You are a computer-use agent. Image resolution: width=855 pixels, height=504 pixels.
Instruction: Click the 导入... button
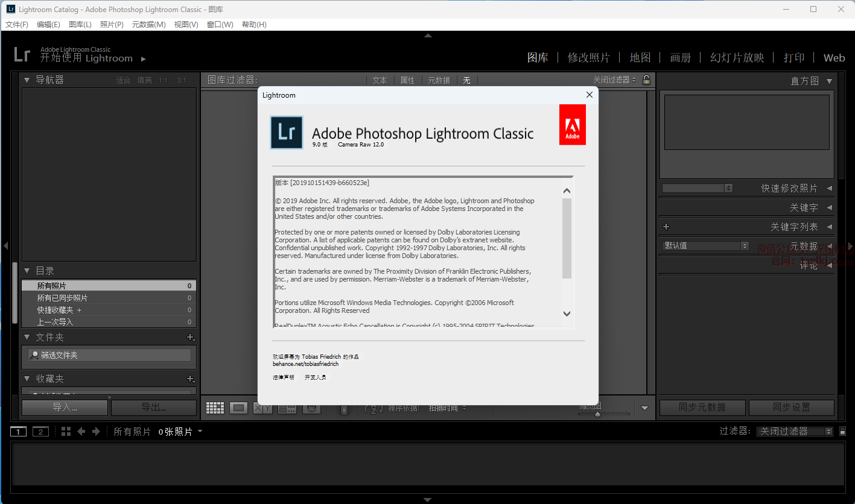65,408
